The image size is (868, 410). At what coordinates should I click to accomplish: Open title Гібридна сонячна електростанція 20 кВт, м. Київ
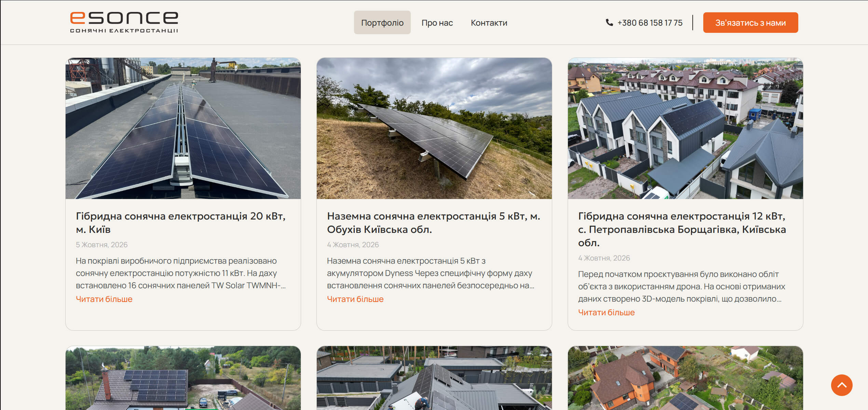(x=180, y=223)
